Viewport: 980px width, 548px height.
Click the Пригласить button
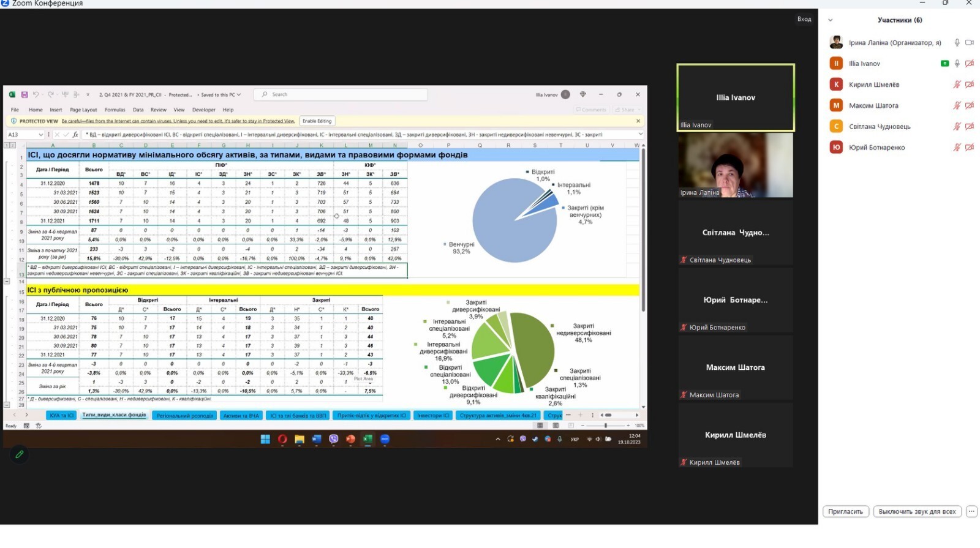(845, 511)
